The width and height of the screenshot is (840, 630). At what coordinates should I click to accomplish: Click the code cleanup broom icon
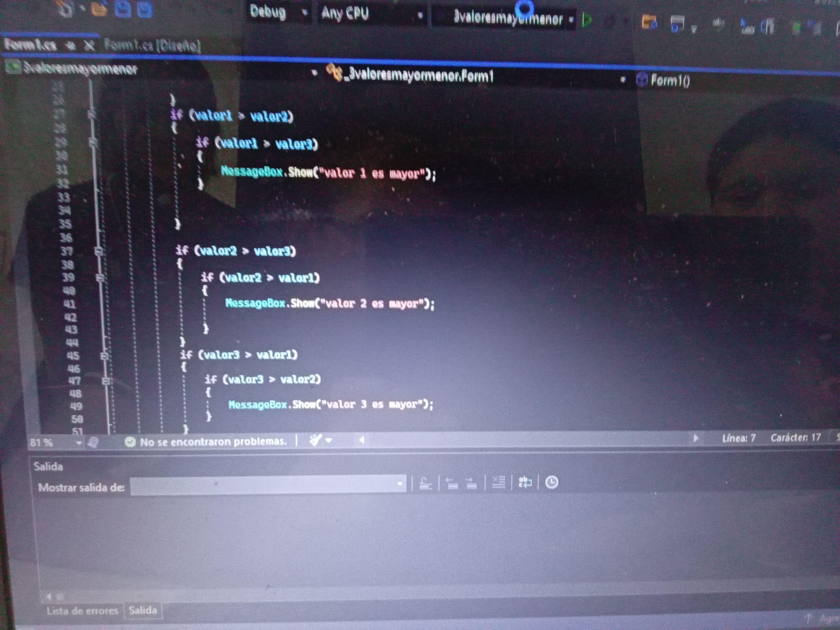315,441
